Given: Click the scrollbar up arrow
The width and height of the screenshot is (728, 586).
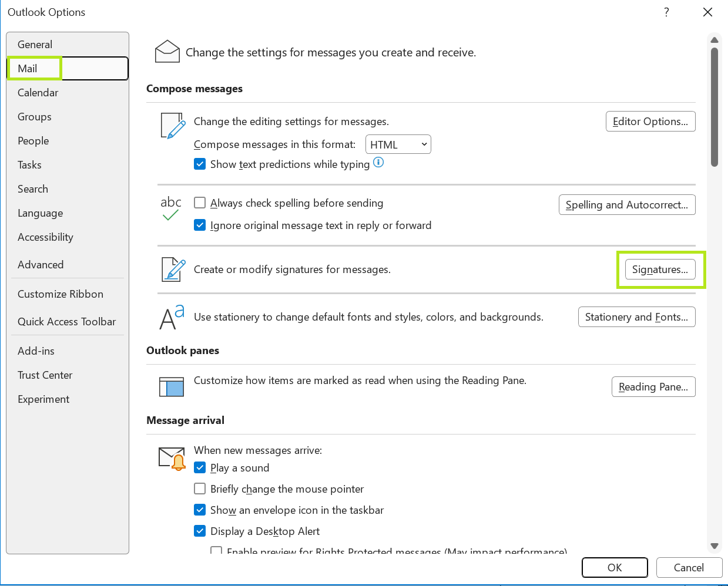Looking at the screenshot, I should tap(714, 40).
